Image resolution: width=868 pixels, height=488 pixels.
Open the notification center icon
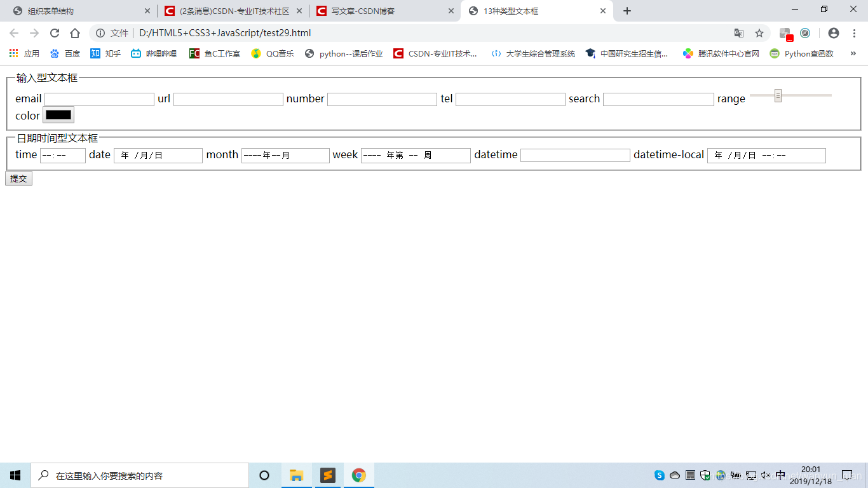point(847,475)
